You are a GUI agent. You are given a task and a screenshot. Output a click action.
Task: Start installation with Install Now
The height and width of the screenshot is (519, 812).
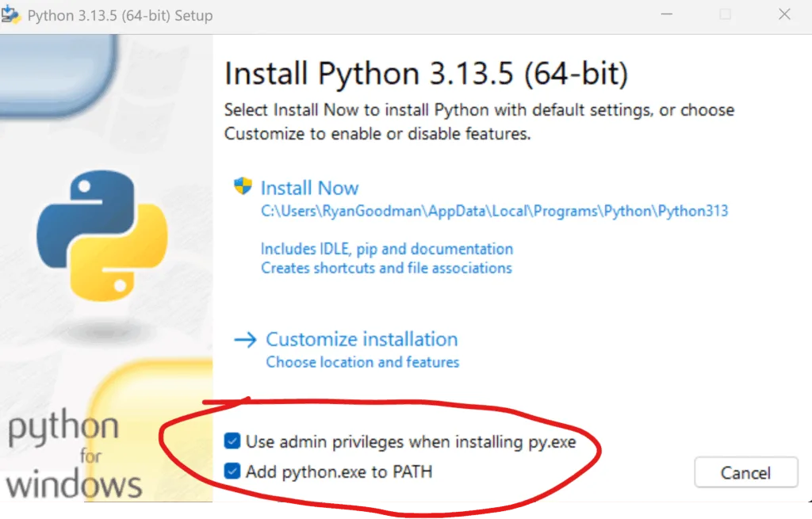point(310,188)
